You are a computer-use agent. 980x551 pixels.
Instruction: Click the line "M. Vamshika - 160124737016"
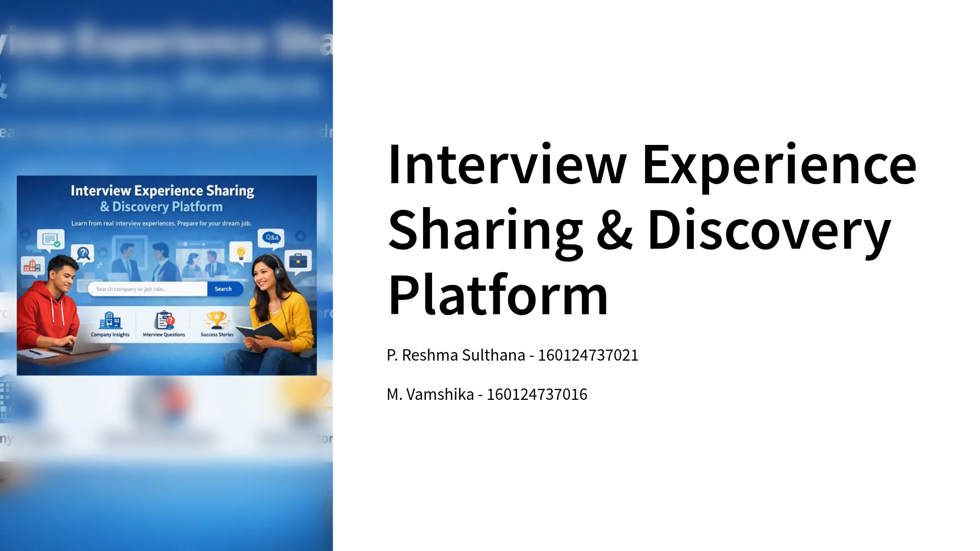pos(487,395)
